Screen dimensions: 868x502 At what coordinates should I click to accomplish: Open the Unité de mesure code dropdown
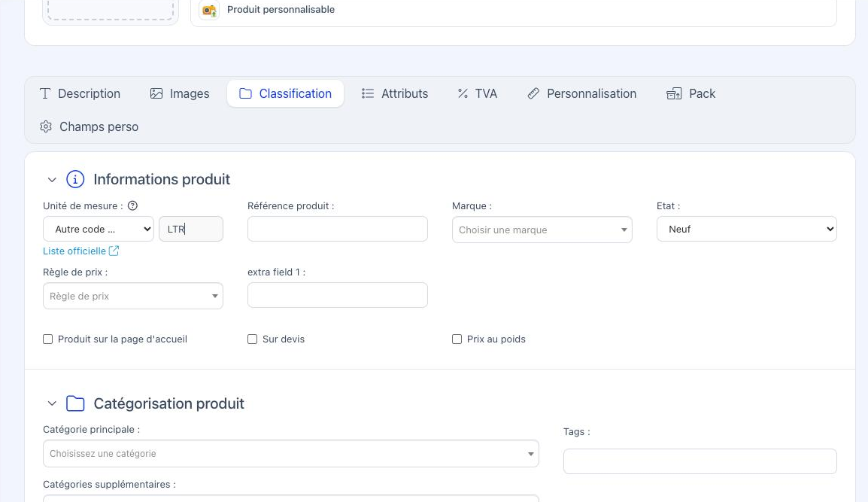point(99,229)
